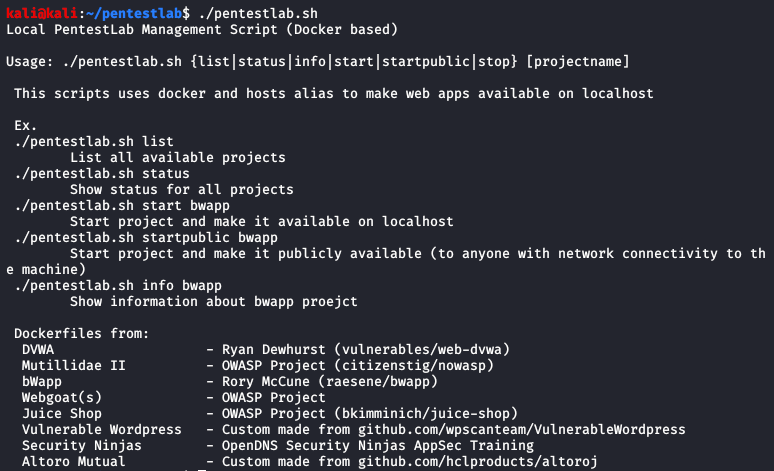This screenshot has height=471, width=774.
Task: Click 'Show information about bwapp proejct' text
Action: (x=214, y=302)
